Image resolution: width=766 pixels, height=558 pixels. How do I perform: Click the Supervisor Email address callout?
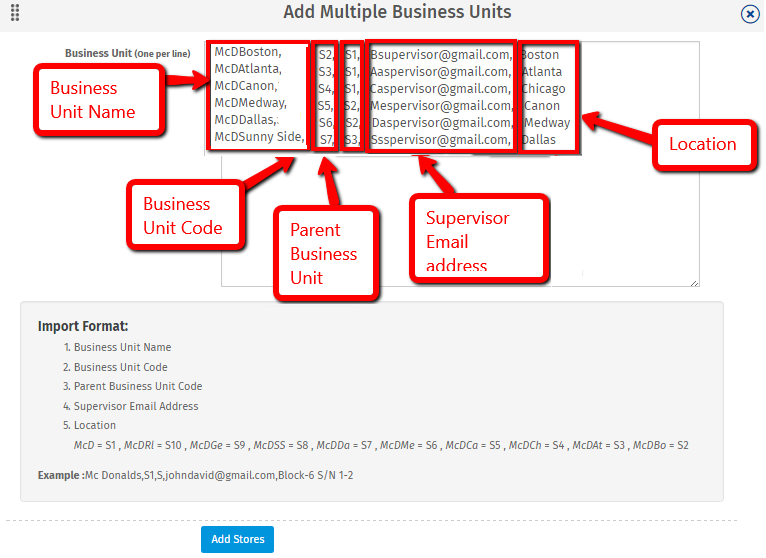[x=480, y=239]
